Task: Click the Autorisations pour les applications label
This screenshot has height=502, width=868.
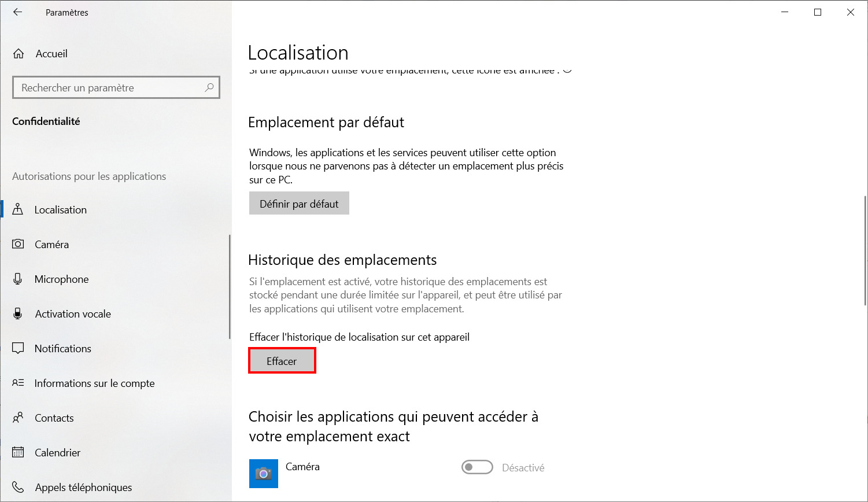Action: [x=89, y=176]
